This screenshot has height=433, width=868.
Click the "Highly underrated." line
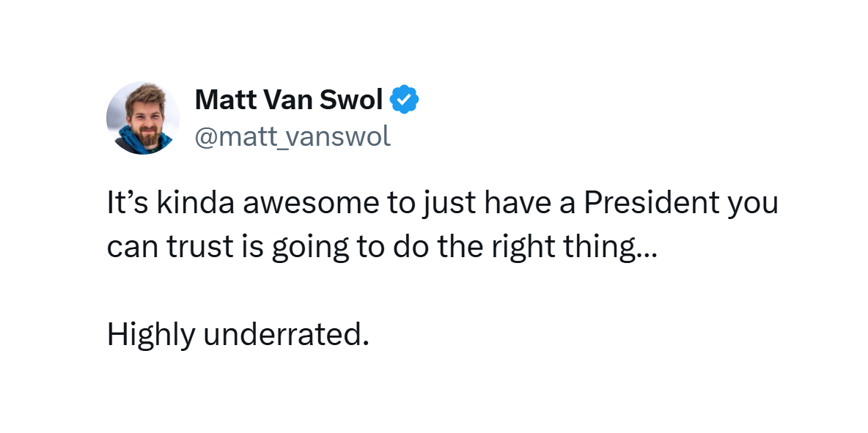[238, 335]
